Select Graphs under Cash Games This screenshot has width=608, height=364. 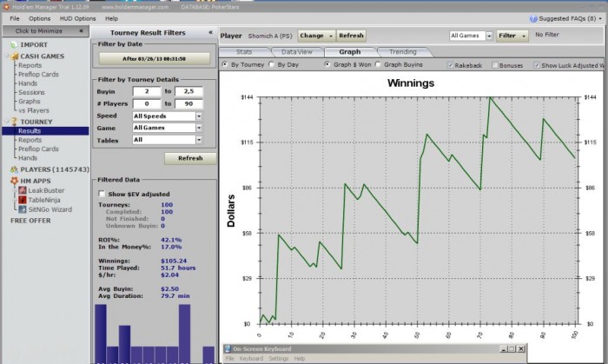click(29, 101)
